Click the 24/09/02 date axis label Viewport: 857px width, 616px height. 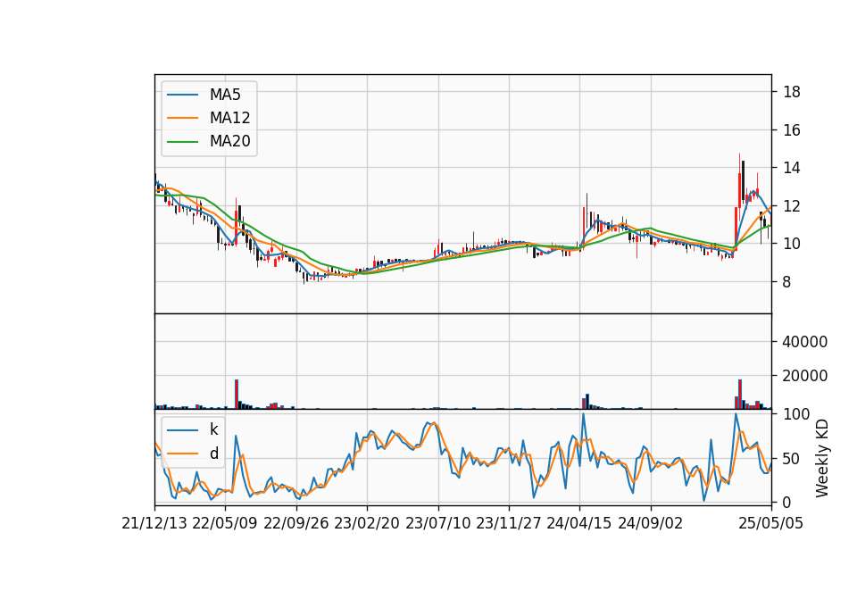tap(651, 523)
